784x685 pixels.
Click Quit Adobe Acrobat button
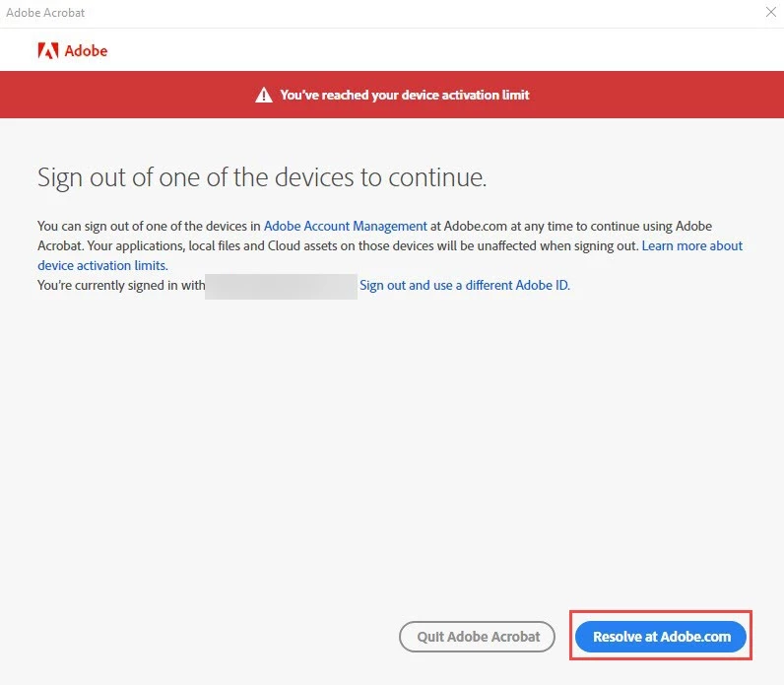click(x=477, y=637)
